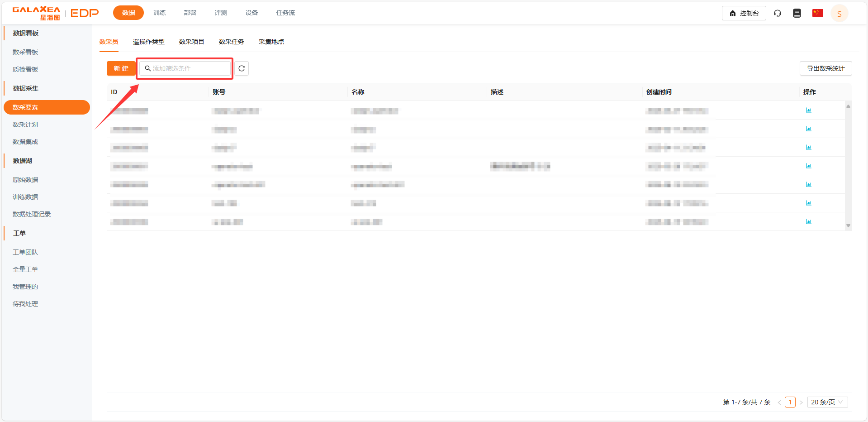Open the user avatar labeled S
Image resolution: width=868 pixels, height=422 pixels.
click(839, 14)
